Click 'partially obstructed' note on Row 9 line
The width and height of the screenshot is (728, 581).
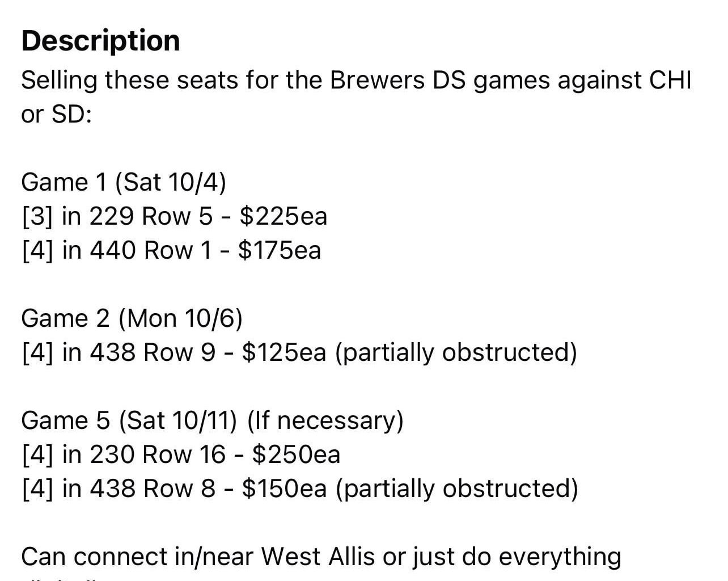point(456,352)
